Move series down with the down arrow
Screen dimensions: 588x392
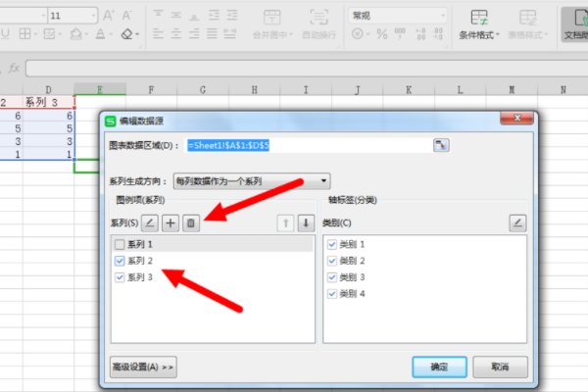click(x=306, y=223)
